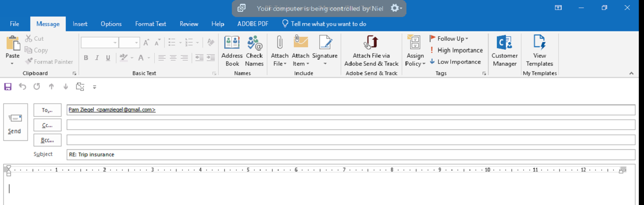Toggle High Importance tag

click(x=456, y=50)
